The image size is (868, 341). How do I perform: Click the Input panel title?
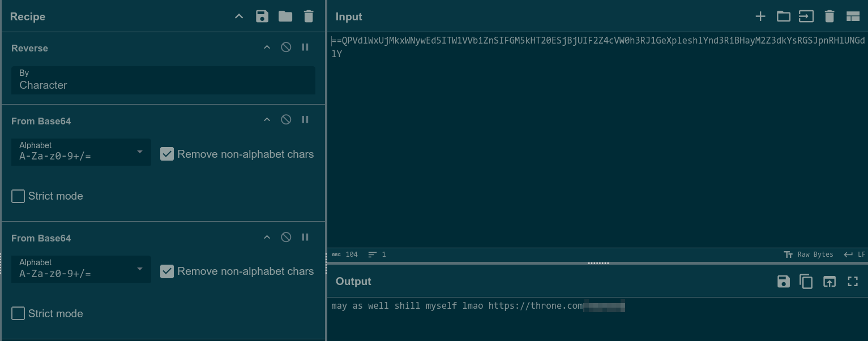(349, 16)
